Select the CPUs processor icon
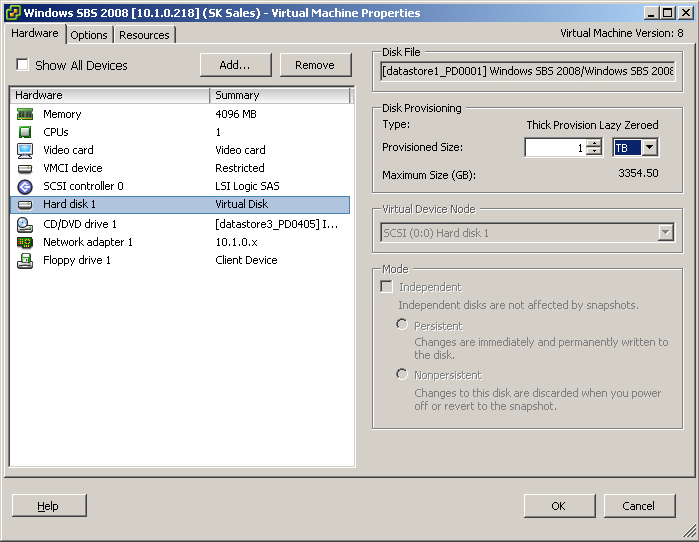The height and width of the screenshot is (542, 699). pos(25,132)
